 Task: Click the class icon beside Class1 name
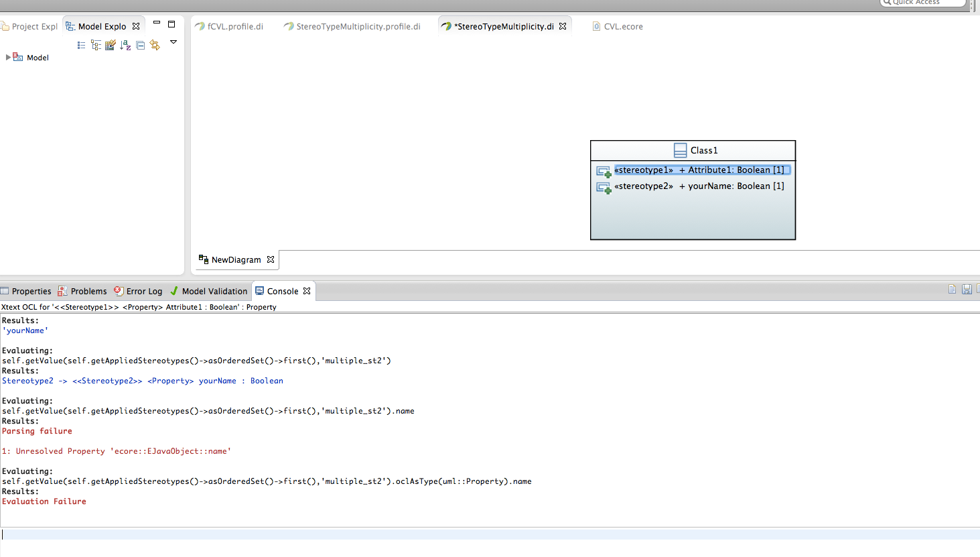[x=680, y=150]
